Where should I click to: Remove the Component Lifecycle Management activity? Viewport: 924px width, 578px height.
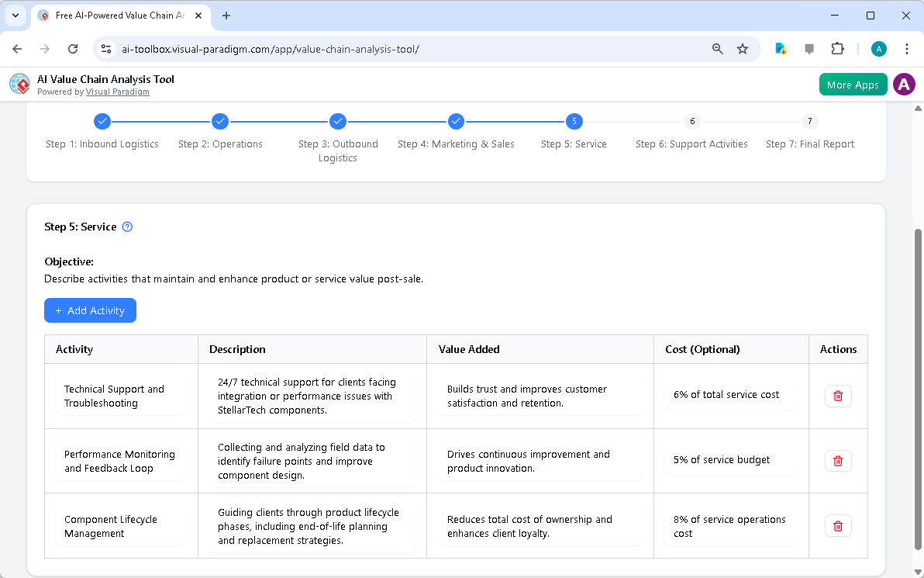click(x=838, y=526)
